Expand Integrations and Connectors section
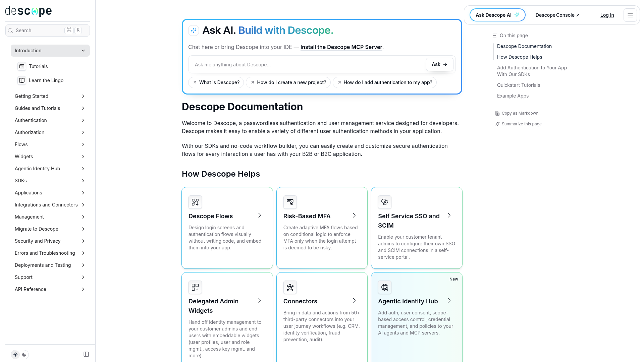The height and width of the screenshot is (362, 644). pos(50,205)
